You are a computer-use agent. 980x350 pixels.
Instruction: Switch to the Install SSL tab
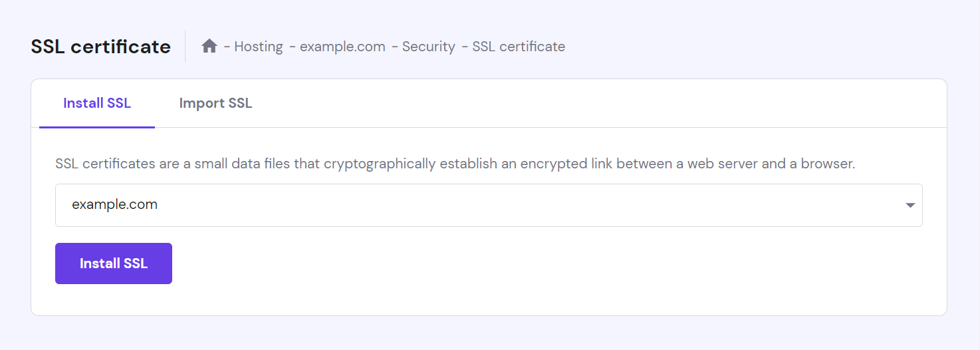pyautogui.click(x=97, y=103)
